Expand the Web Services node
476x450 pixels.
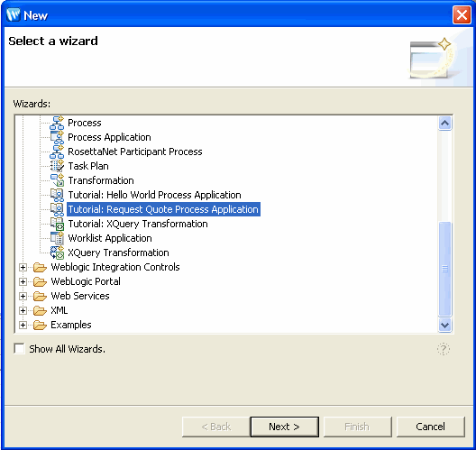pos(23,296)
